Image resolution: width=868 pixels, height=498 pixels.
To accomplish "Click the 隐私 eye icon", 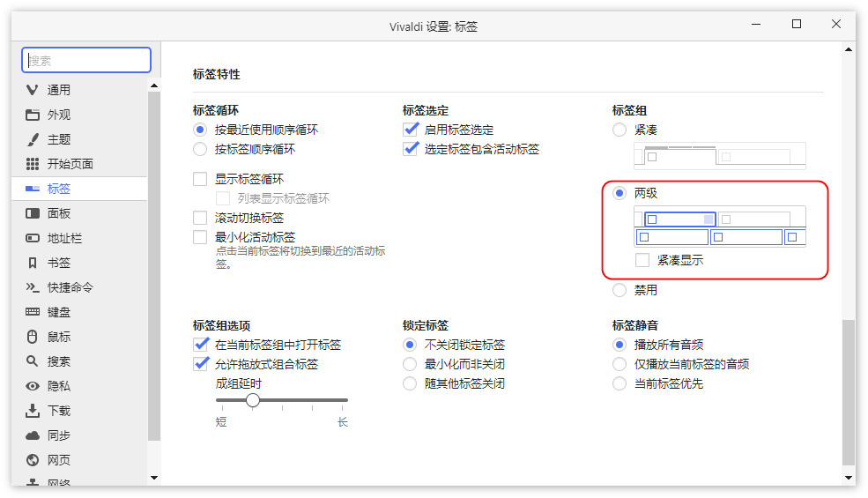I will pyautogui.click(x=32, y=386).
